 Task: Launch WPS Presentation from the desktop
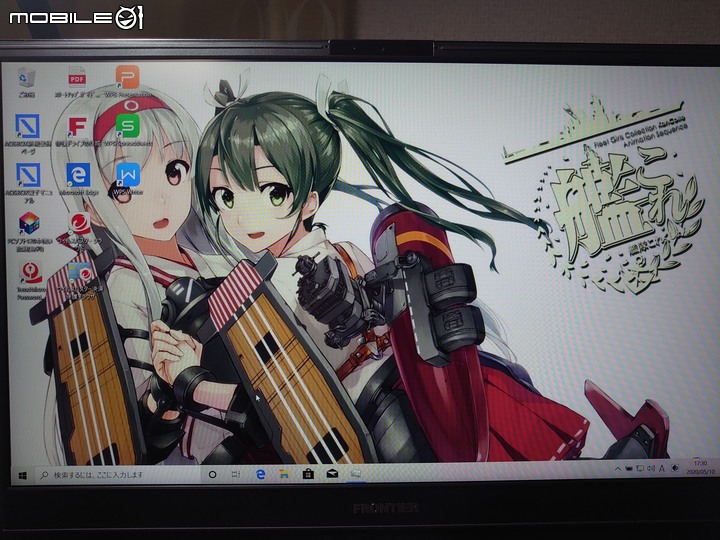[128, 81]
